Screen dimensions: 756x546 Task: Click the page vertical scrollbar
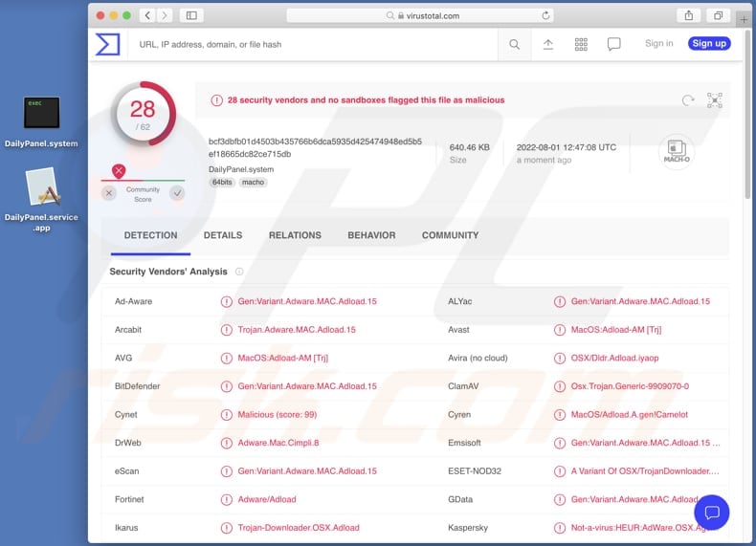coord(747,116)
